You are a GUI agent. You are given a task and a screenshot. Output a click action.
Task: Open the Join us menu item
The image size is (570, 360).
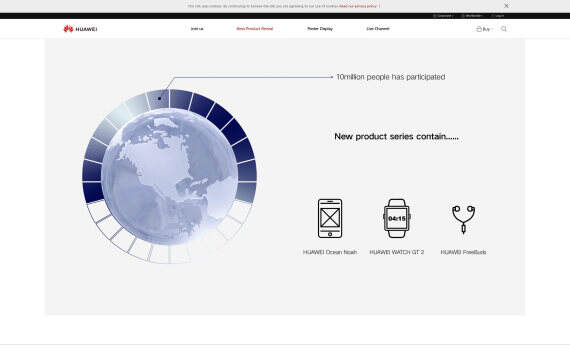tap(197, 29)
